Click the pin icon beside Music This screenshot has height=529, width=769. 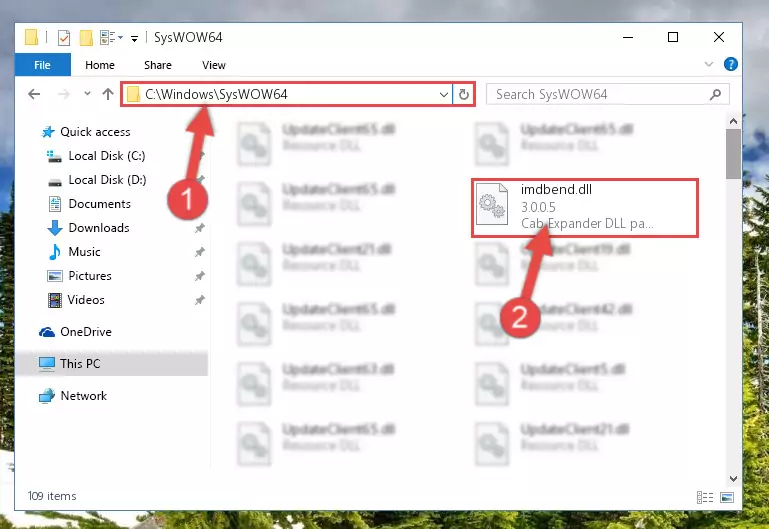pos(199,252)
